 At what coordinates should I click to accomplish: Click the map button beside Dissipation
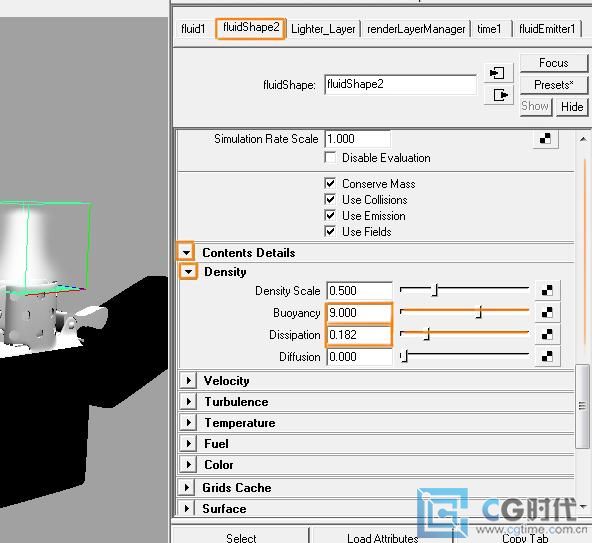coord(547,335)
